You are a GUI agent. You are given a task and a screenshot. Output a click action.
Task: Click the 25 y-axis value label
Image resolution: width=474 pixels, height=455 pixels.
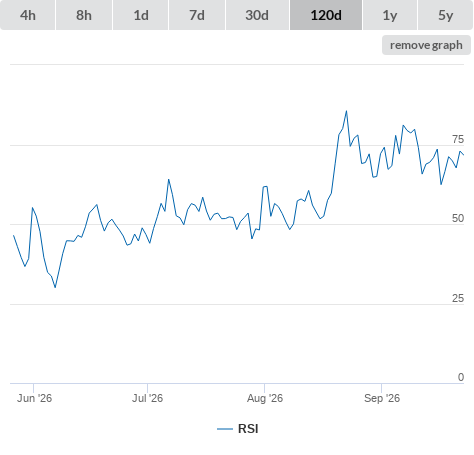pyautogui.click(x=458, y=298)
